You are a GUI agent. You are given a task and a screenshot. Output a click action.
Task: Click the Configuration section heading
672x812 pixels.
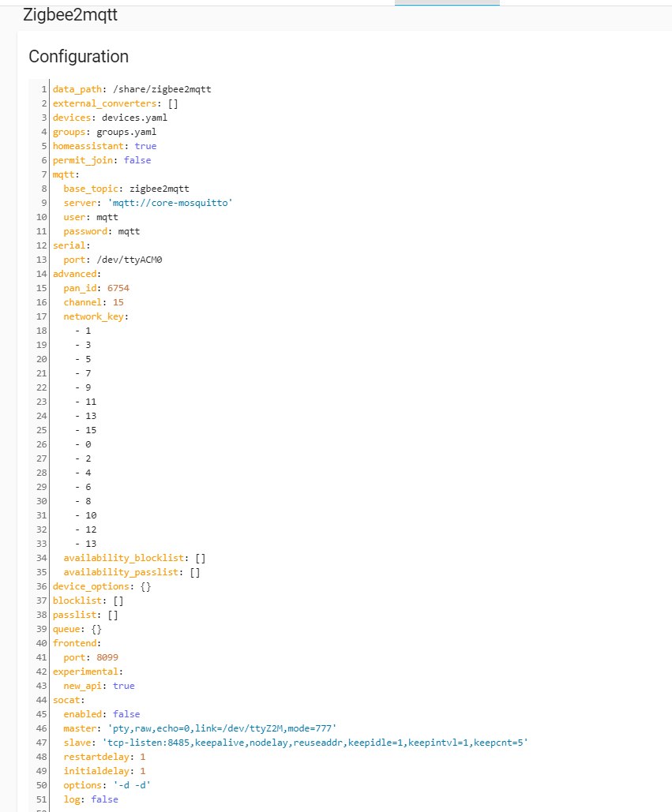tap(78, 57)
